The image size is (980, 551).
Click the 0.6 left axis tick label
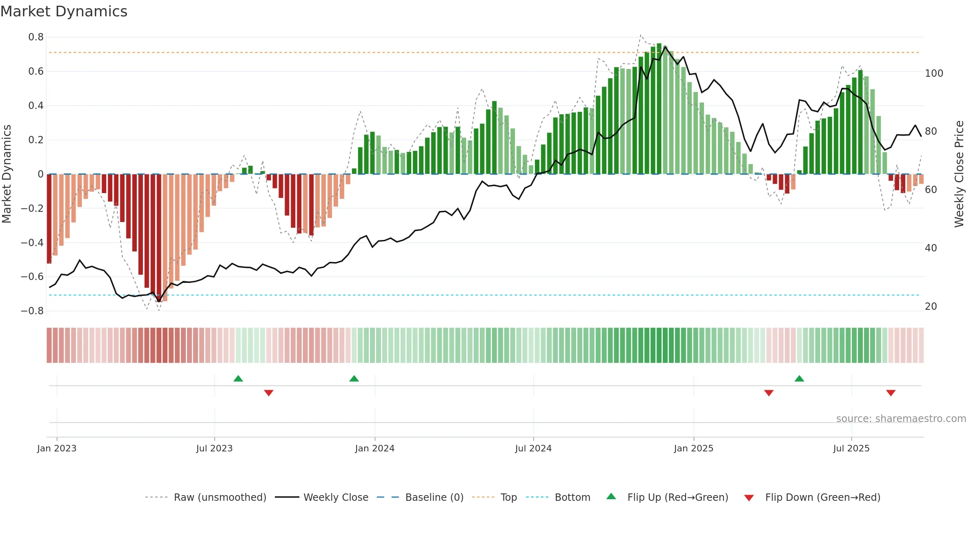click(36, 71)
